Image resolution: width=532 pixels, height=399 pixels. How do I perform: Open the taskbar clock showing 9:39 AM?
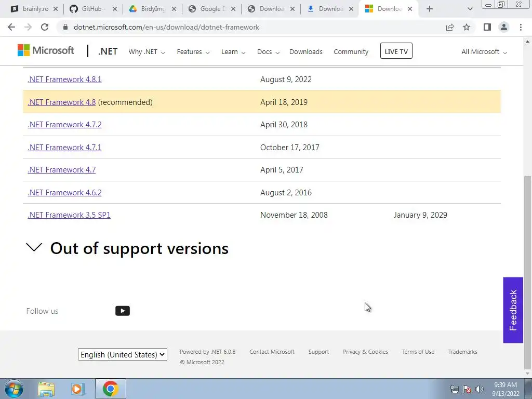[x=506, y=389]
